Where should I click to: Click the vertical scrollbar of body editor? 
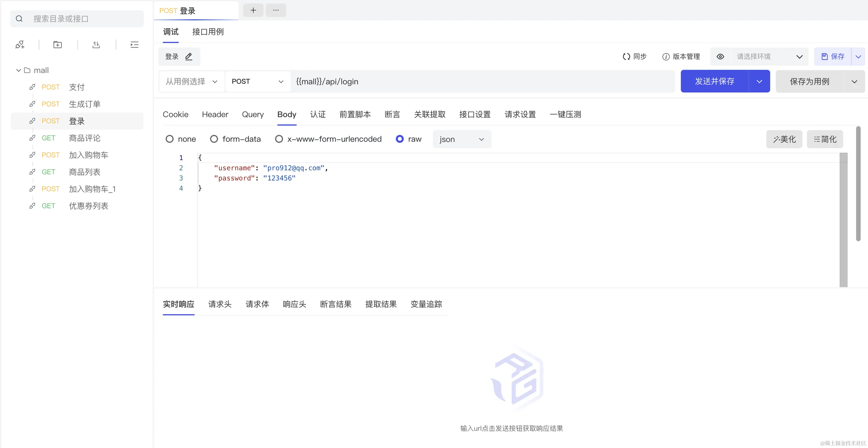tap(843, 219)
